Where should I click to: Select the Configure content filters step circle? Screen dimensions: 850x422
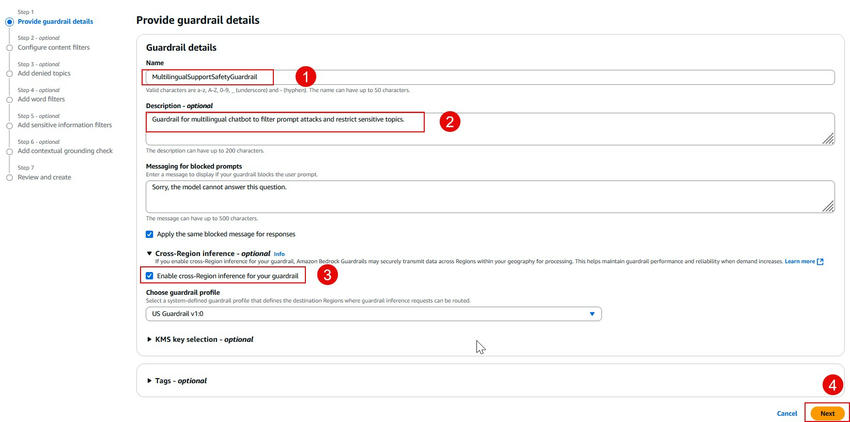point(10,47)
